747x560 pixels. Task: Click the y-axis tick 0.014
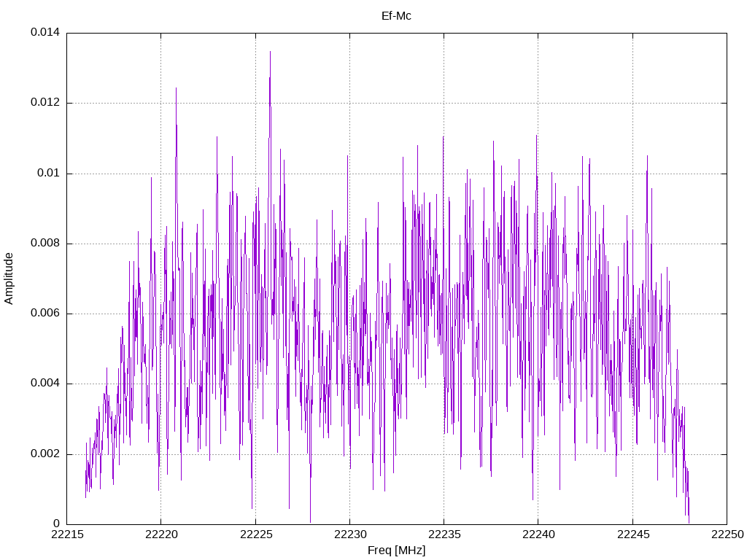pos(45,32)
